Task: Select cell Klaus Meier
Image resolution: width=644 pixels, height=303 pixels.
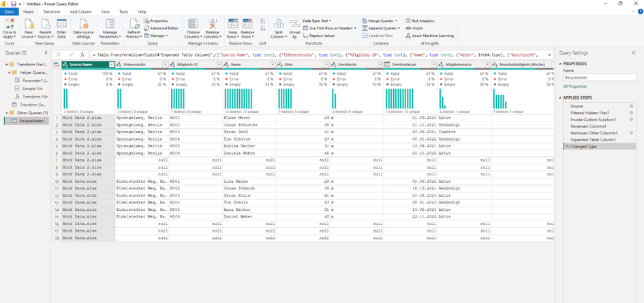Action: coord(249,117)
